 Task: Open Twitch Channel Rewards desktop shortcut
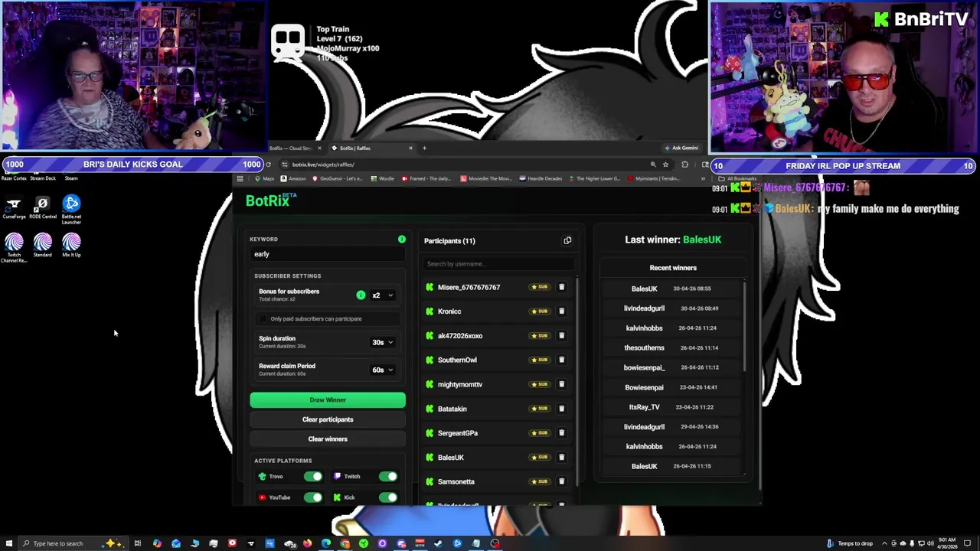pyautogui.click(x=14, y=248)
